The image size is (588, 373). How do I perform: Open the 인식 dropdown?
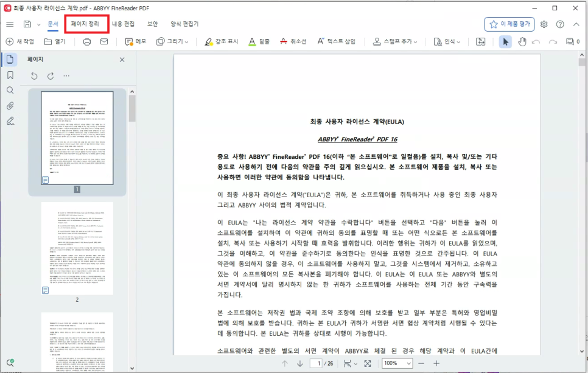point(447,41)
